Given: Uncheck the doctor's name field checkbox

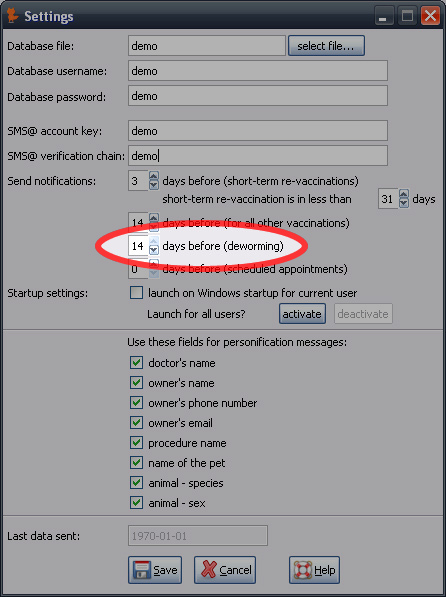Looking at the screenshot, I should (x=136, y=362).
